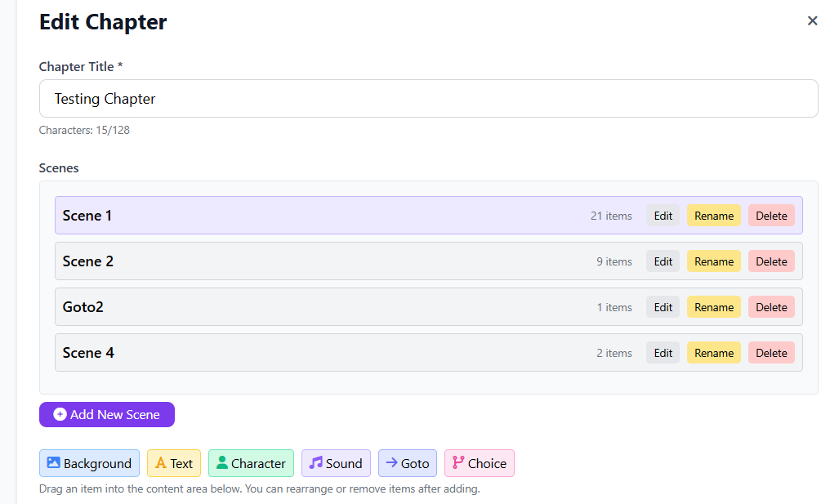Rename the Goto2 scene

713,307
